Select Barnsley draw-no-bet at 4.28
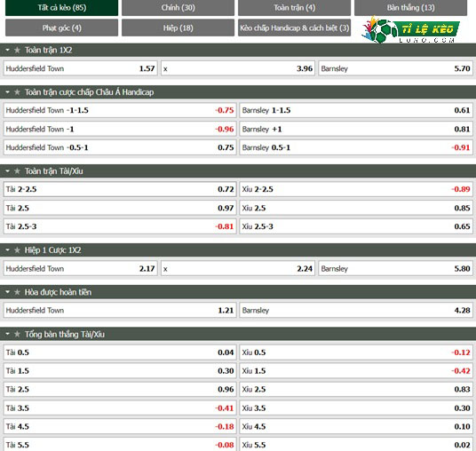The image size is (476, 451). (x=356, y=310)
